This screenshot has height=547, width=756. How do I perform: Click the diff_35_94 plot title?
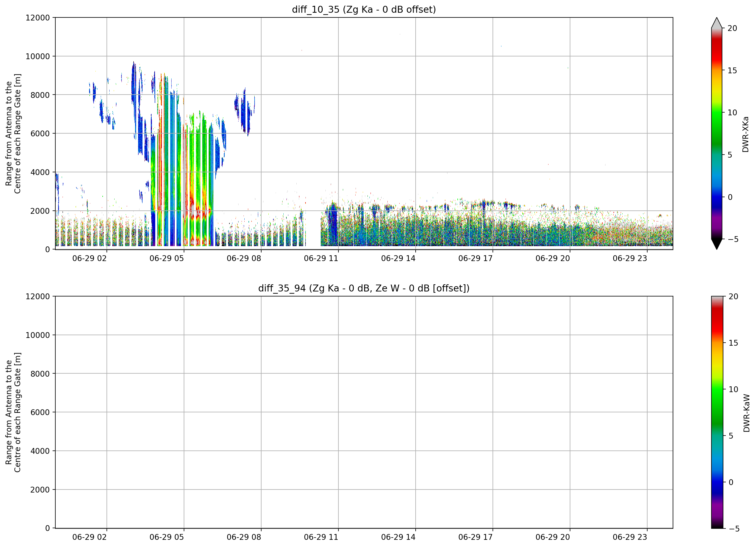364,288
